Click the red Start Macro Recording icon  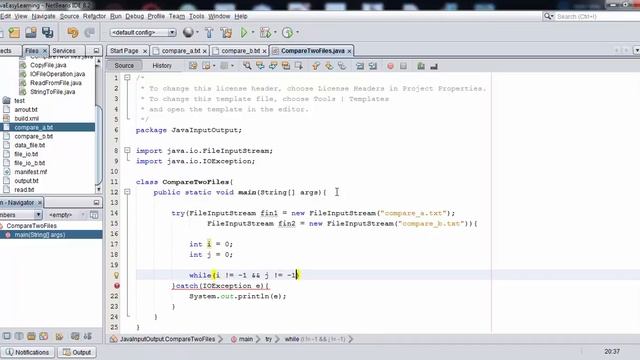[x=390, y=66]
